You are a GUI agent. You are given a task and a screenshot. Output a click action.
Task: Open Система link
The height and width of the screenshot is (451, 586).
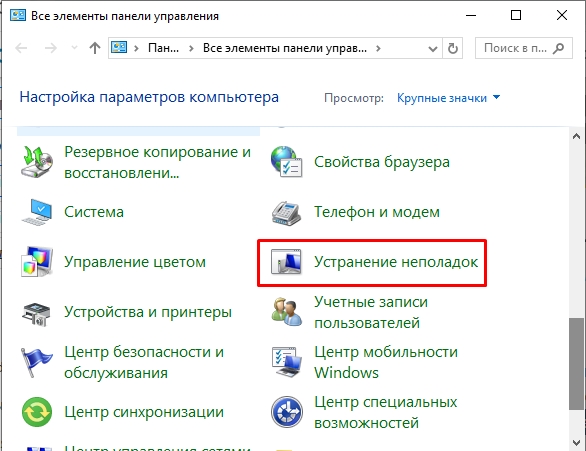coord(94,212)
